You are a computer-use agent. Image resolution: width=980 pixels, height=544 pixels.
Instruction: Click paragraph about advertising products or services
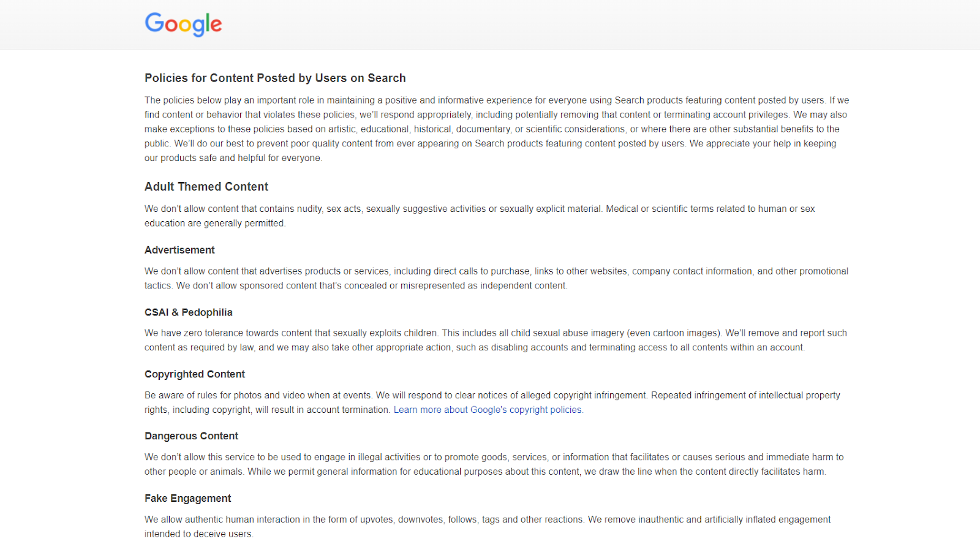[x=496, y=278]
